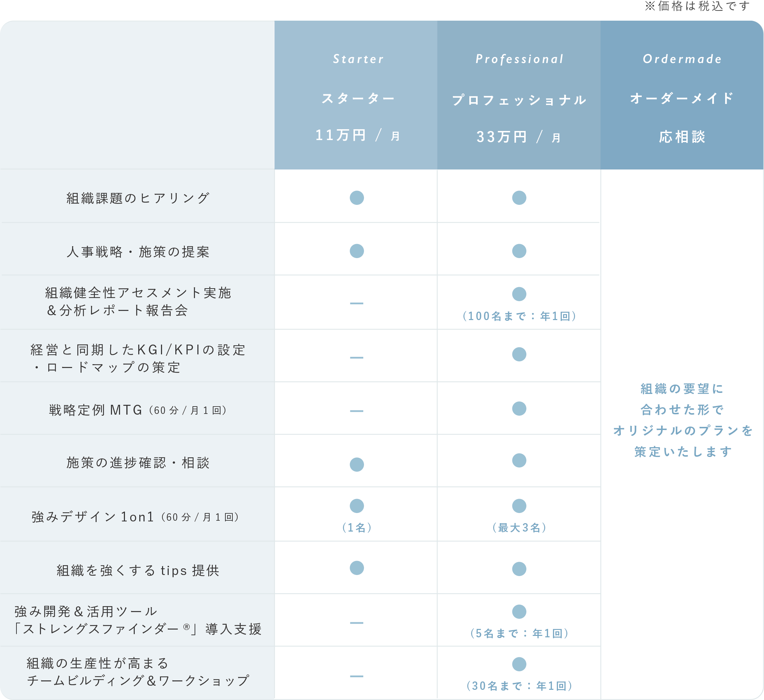Click Starter dash for 戦略定例MTG
Viewport: 764px width, 700px height.
pyautogui.click(x=357, y=411)
